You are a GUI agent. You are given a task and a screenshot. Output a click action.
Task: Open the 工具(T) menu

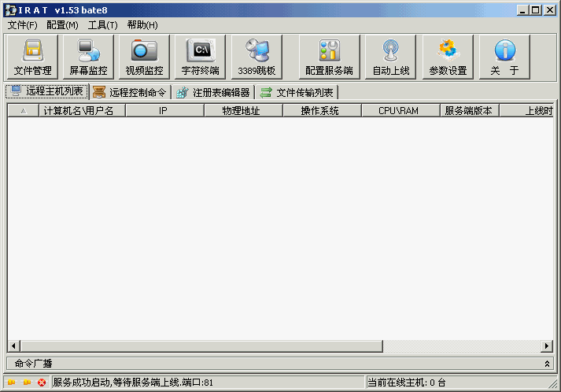(x=102, y=25)
